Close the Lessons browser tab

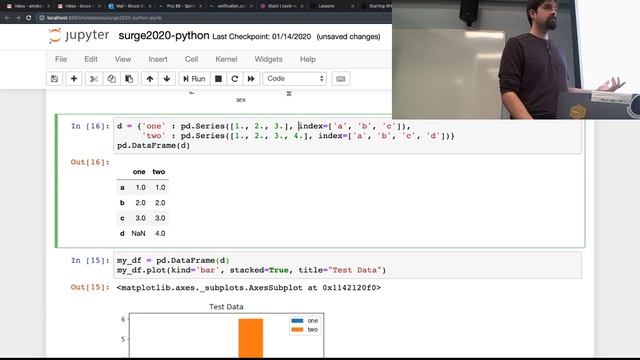tap(353, 6)
